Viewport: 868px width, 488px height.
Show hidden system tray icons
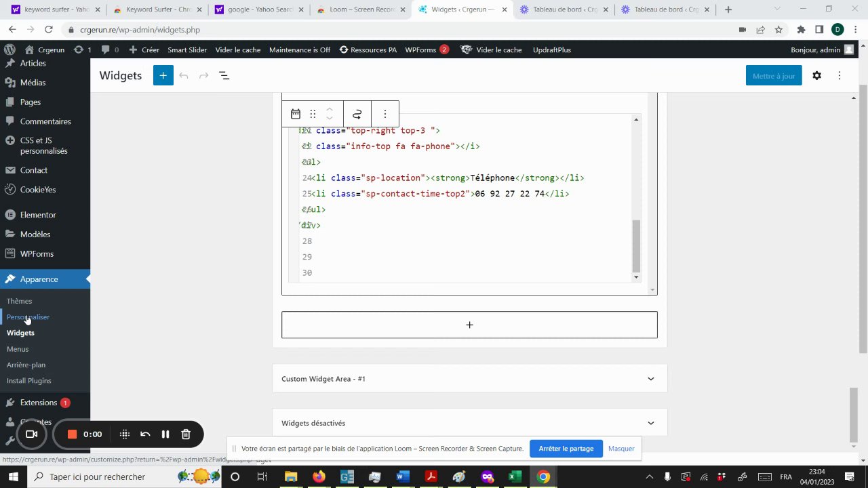[650, 477]
